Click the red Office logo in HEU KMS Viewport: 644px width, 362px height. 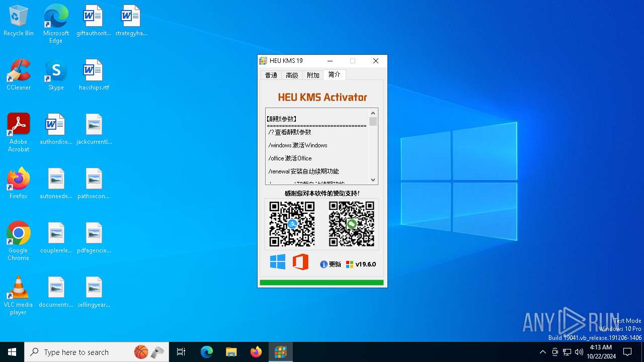point(300,262)
